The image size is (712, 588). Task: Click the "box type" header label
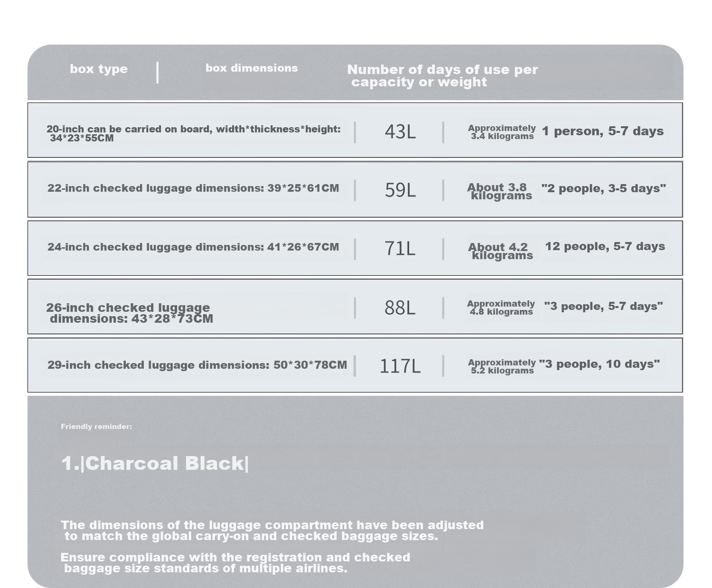coord(99,69)
